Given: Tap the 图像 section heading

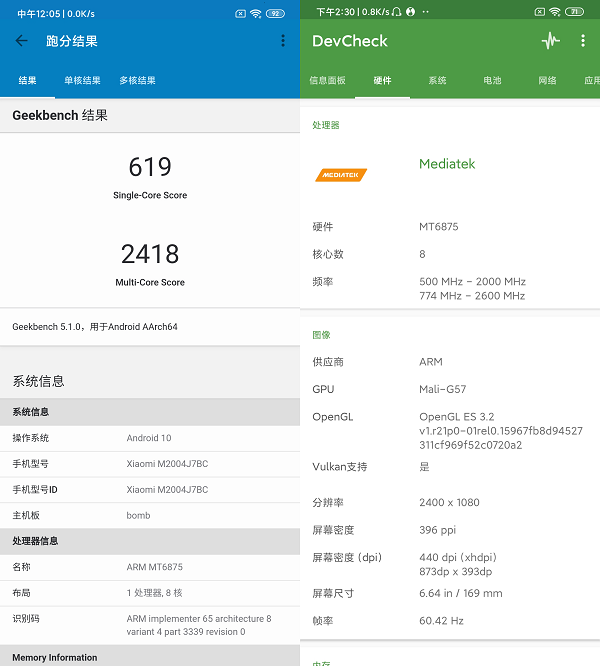Looking at the screenshot, I should click(x=321, y=335).
